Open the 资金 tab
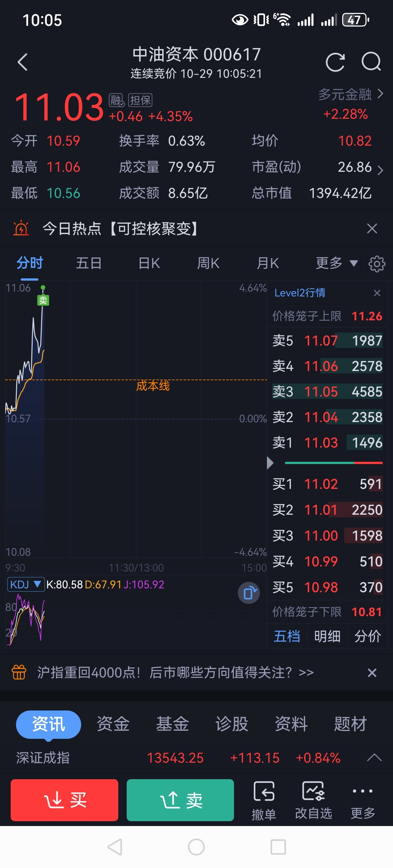Viewport: 393px width, 868px height. click(113, 724)
